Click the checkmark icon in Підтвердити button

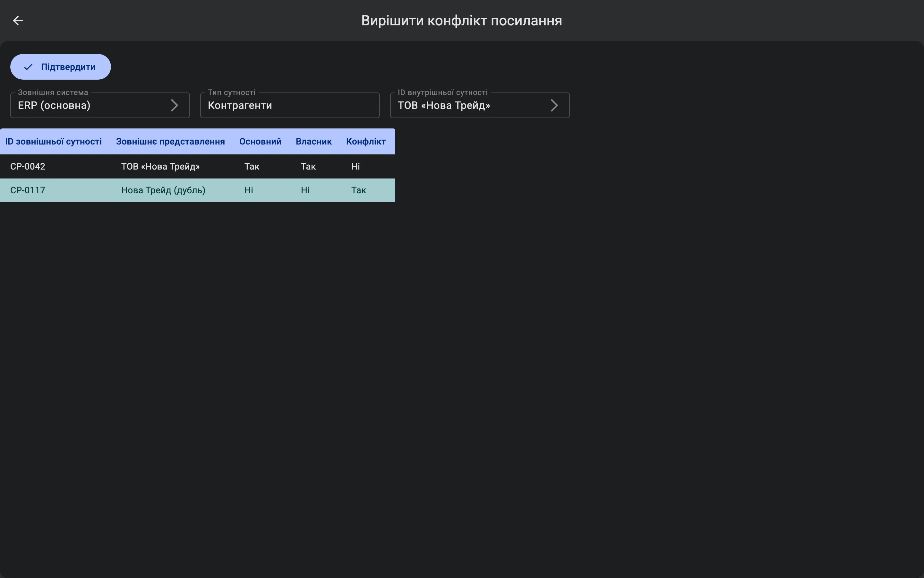point(28,67)
